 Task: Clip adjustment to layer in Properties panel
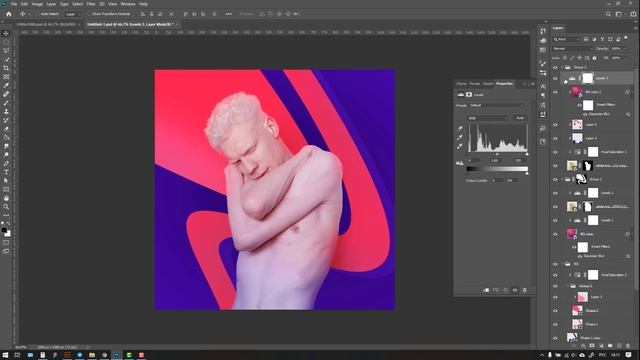pos(486,290)
